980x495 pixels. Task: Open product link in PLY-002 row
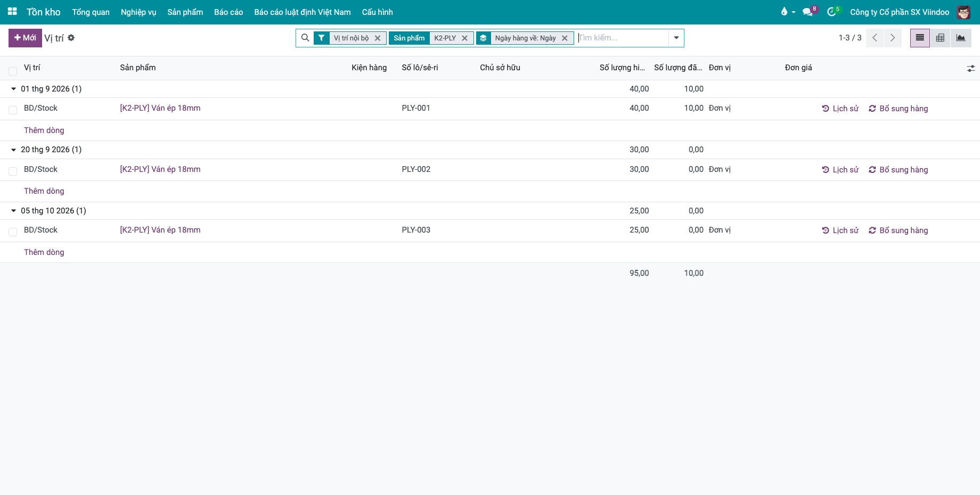point(160,169)
